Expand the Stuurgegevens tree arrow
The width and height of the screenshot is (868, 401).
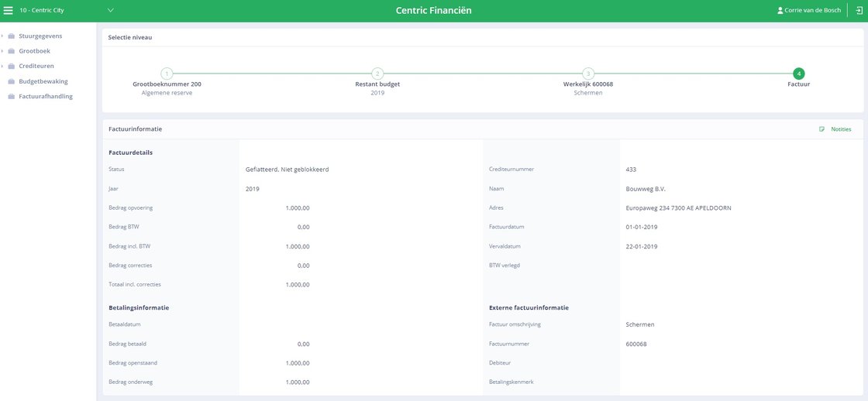tap(3, 36)
